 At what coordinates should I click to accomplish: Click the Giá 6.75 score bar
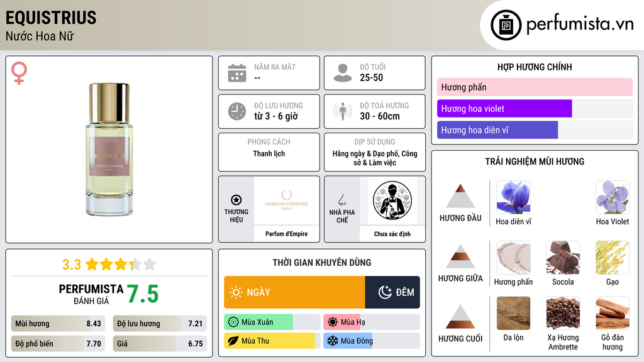click(x=160, y=344)
